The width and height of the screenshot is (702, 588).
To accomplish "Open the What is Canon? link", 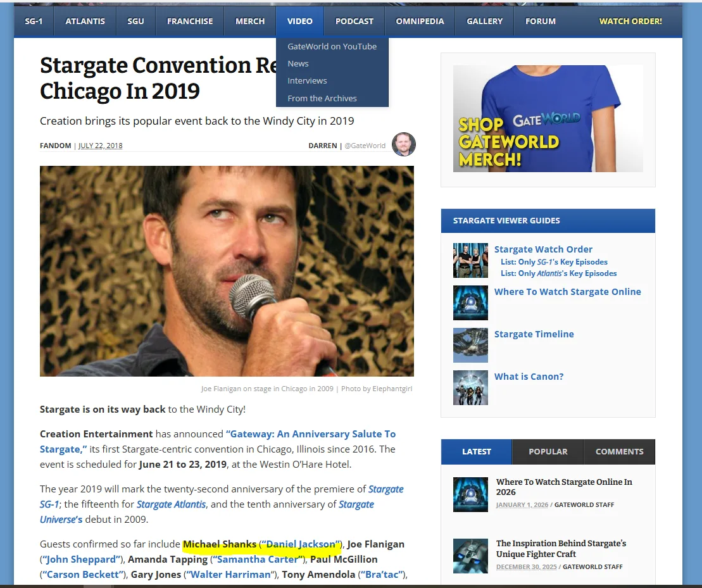I will tap(529, 377).
